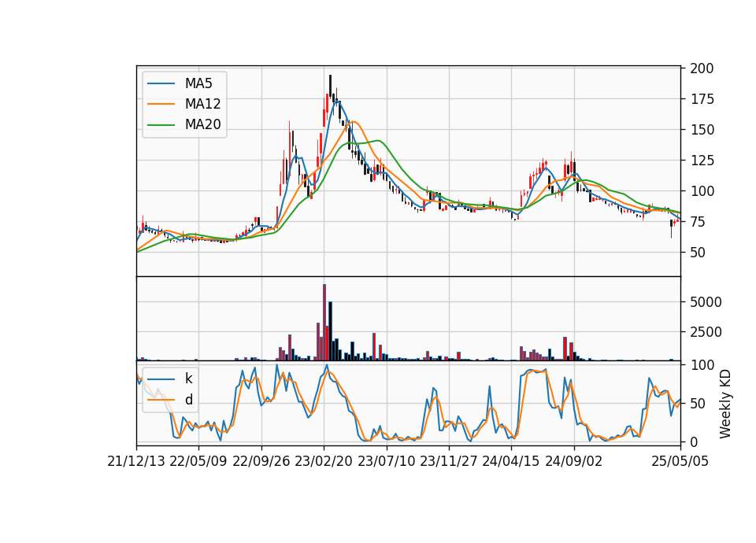Click the 75 price axis label
The height and width of the screenshot is (543, 756).
click(698, 222)
